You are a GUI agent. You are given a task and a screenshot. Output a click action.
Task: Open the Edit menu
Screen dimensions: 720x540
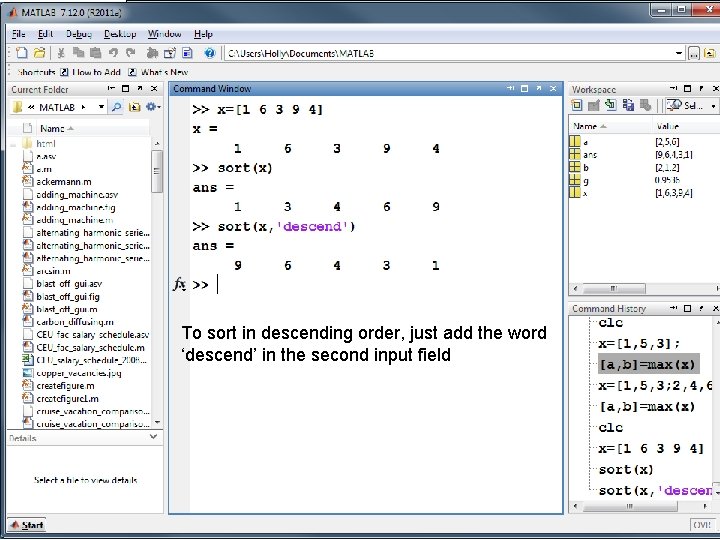click(x=45, y=34)
